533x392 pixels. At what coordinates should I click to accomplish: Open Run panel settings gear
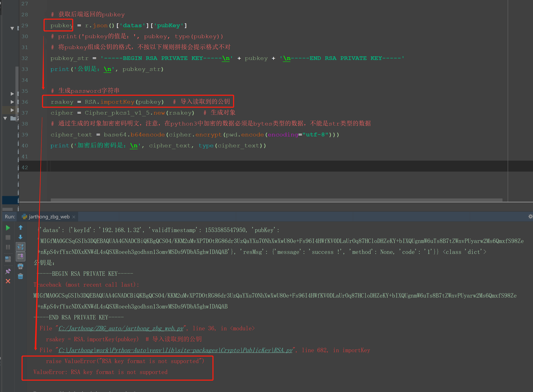pos(530,216)
